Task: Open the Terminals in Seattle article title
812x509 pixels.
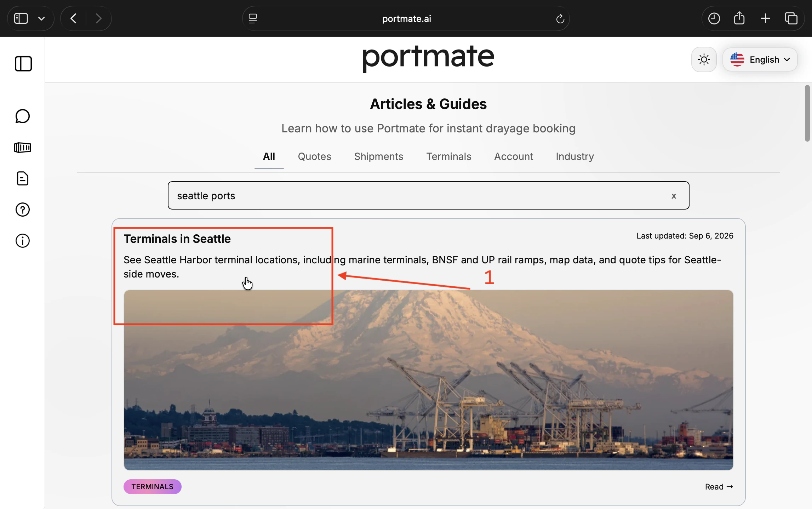Action: [177, 239]
